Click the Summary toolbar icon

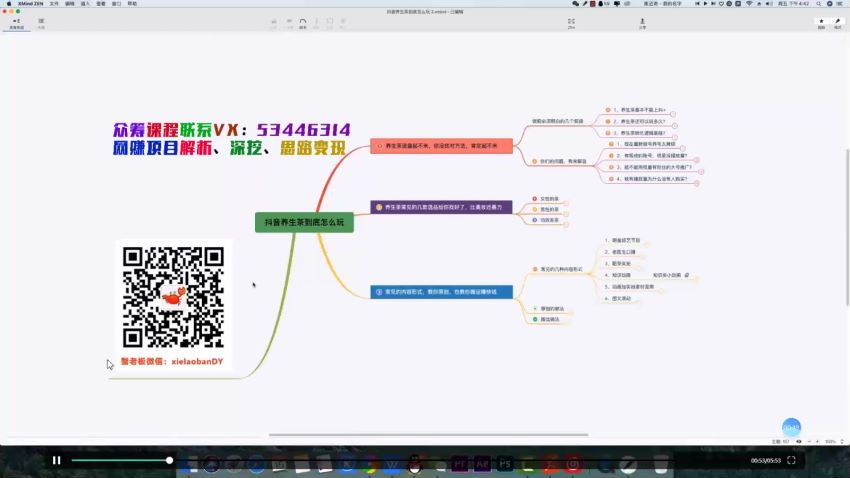[317, 23]
